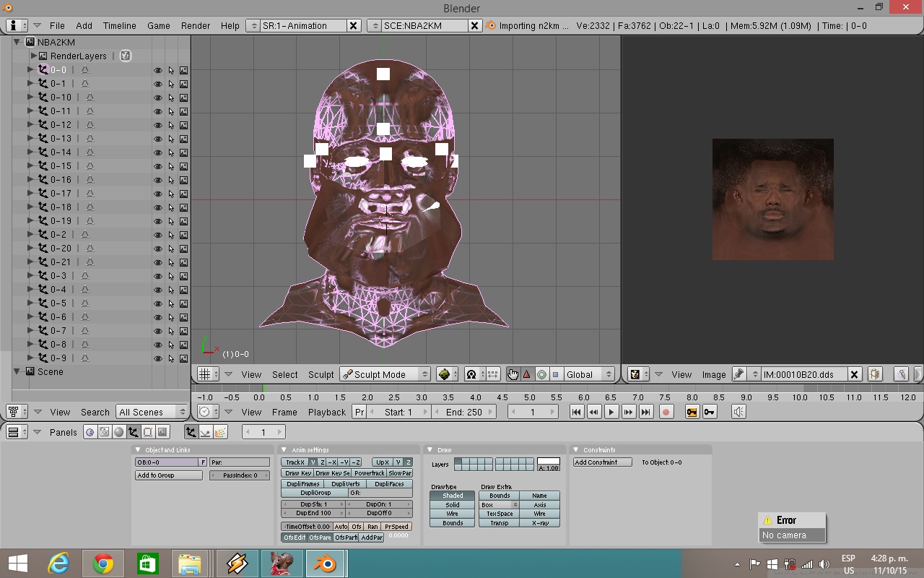Click the Add to Group button
The image size is (924, 578).
tap(169, 475)
